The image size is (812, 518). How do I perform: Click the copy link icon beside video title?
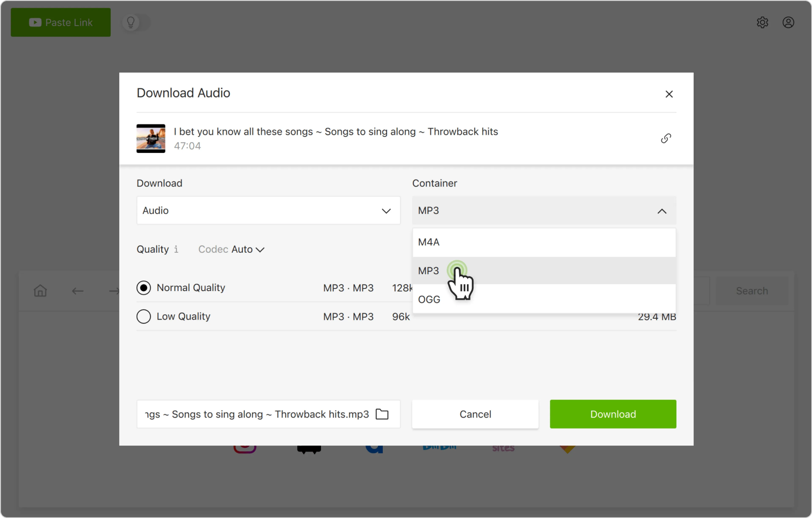[666, 138]
